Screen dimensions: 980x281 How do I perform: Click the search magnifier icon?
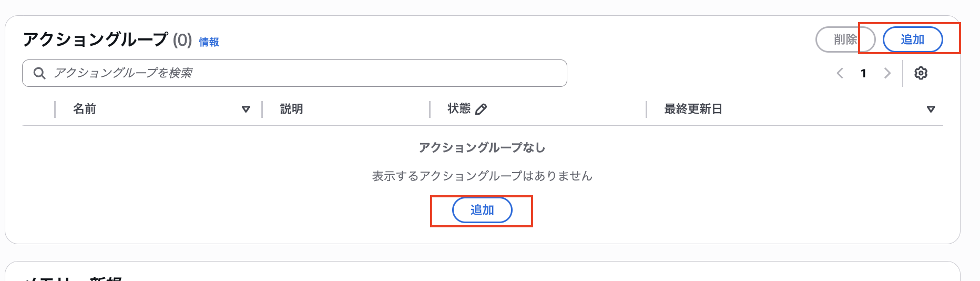[x=39, y=73]
